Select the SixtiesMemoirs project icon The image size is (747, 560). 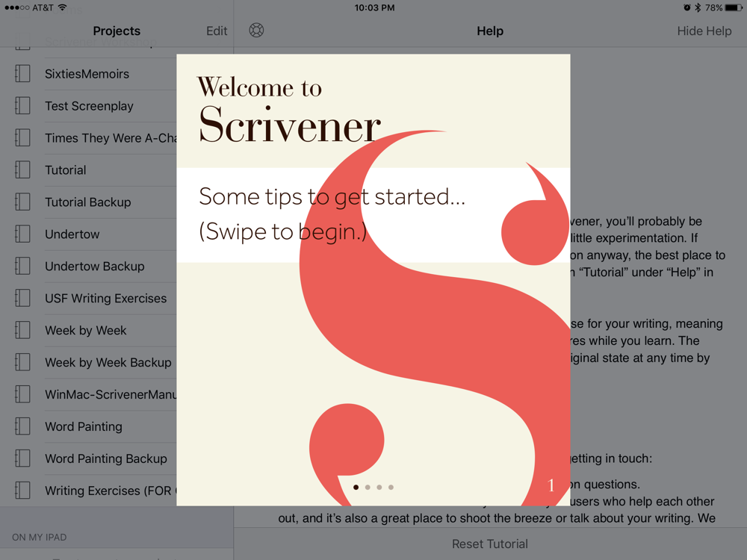(22, 74)
